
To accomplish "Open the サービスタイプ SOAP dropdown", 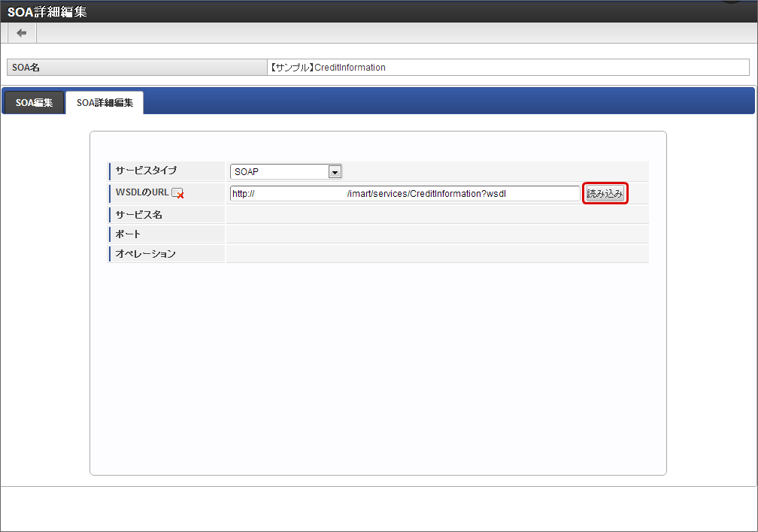I will [287, 171].
